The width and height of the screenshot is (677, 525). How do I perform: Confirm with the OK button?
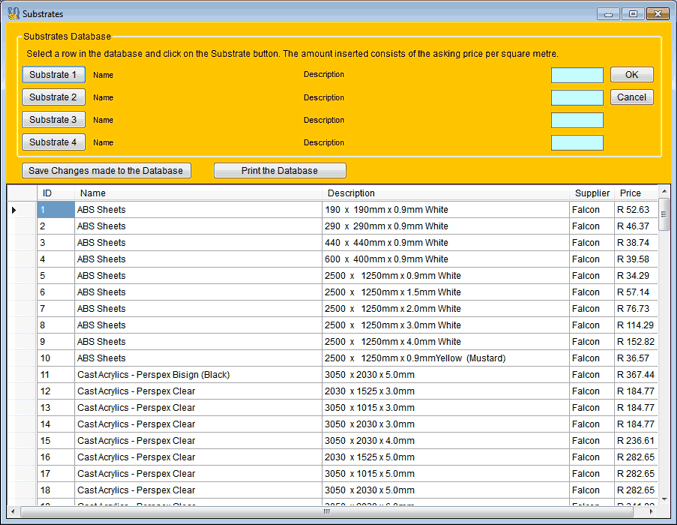pyautogui.click(x=631, y=75)
